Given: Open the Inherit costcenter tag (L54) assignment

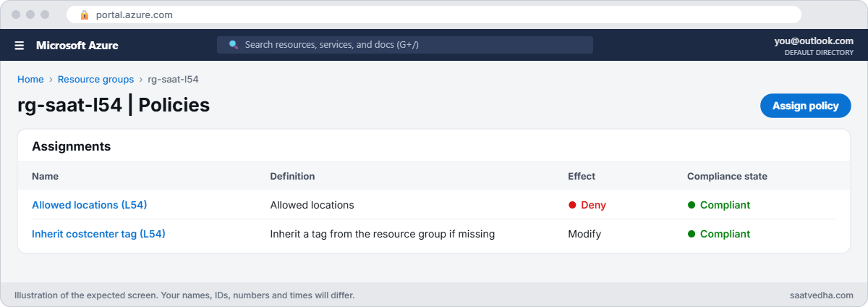Looking at the screenshot, I should 98,234.
